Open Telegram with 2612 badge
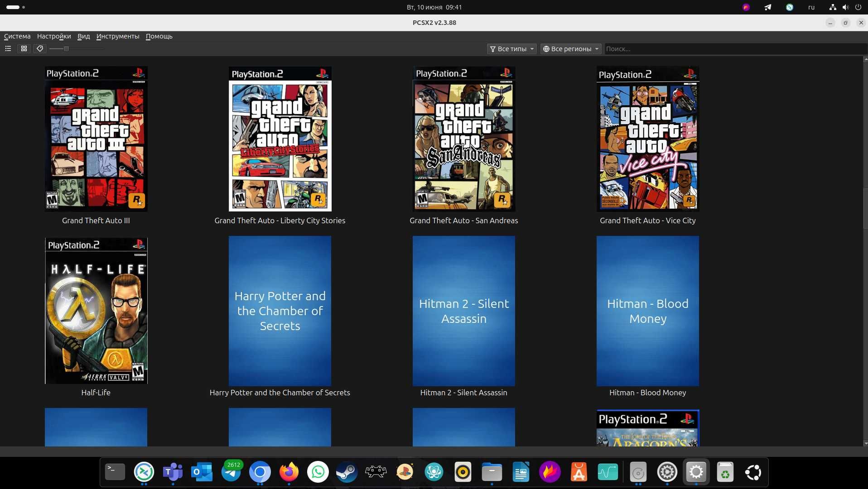Viewport: 868px width, 489px height. click(x=231, y=472)
